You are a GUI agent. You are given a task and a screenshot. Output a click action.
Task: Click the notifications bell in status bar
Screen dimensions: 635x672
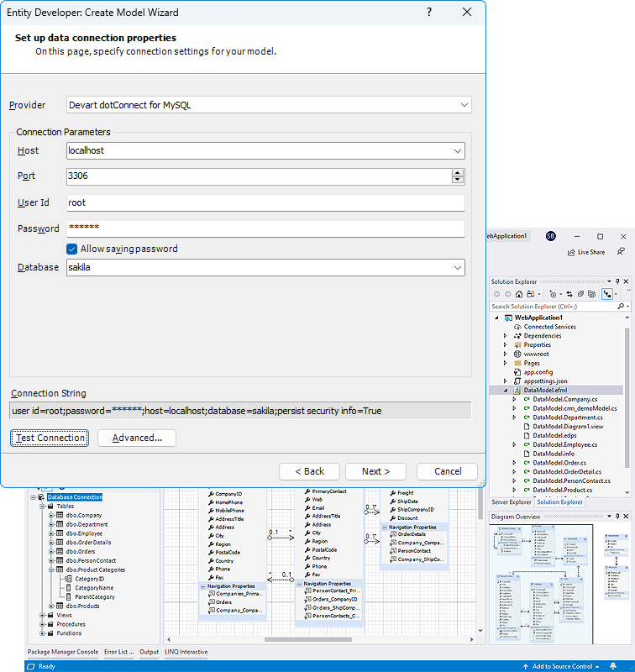[613, 666]
